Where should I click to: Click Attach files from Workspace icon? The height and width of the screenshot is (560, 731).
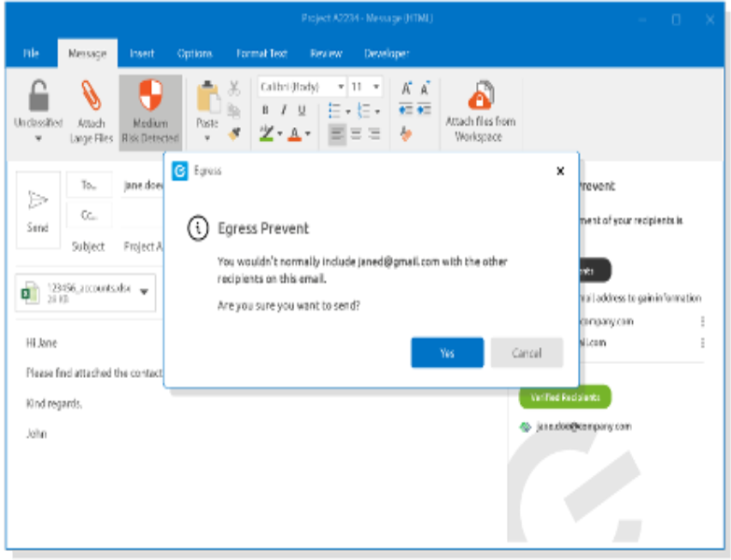tap(480, 96)
